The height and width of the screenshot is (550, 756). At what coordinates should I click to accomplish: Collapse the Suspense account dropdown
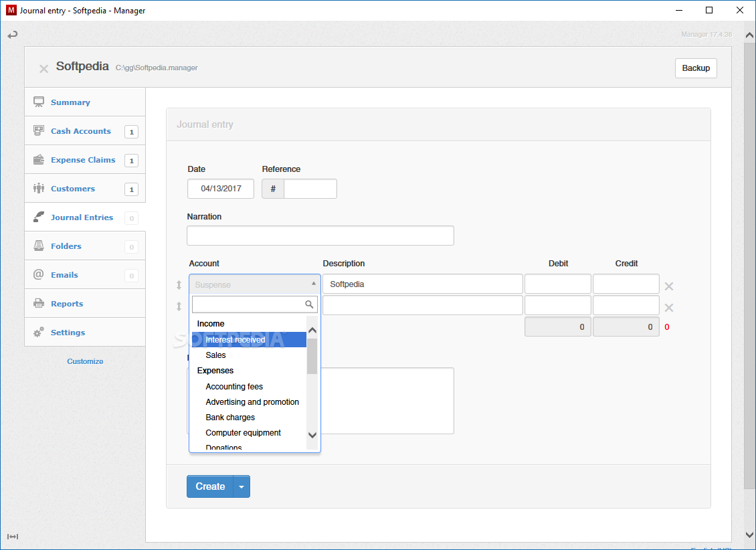point(255,284)
